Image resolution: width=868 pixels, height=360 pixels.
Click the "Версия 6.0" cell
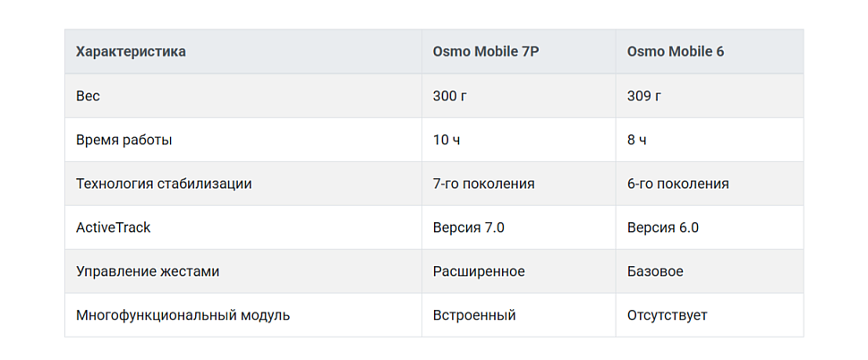pos(663,227)
